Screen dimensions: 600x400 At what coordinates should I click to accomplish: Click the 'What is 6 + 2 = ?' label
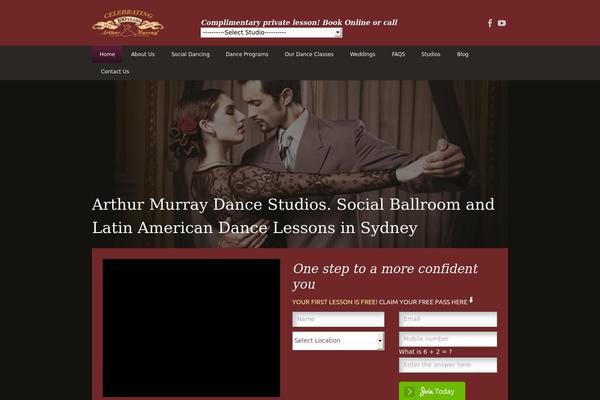[425, 352]
